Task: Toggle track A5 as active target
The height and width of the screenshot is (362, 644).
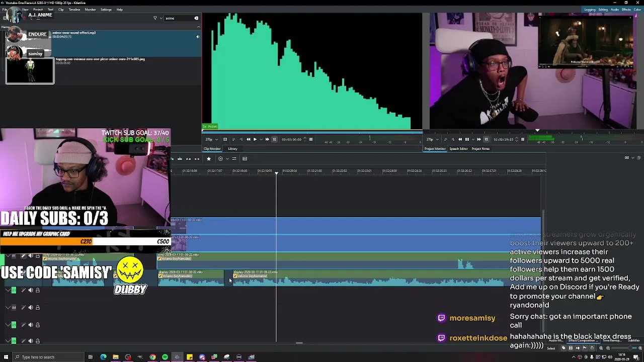Action: tap(14, 325)
